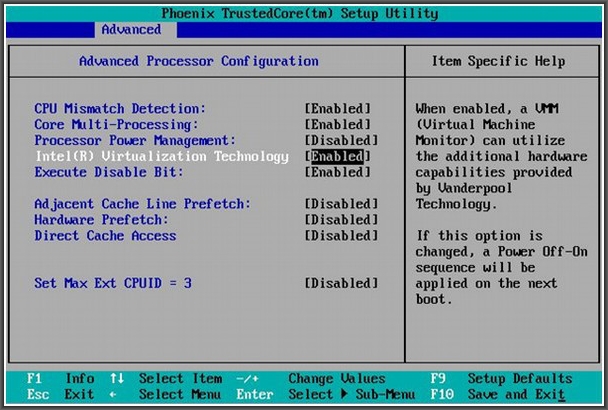Click the 'Vanderpool Technology' help text

coord(464,196)
